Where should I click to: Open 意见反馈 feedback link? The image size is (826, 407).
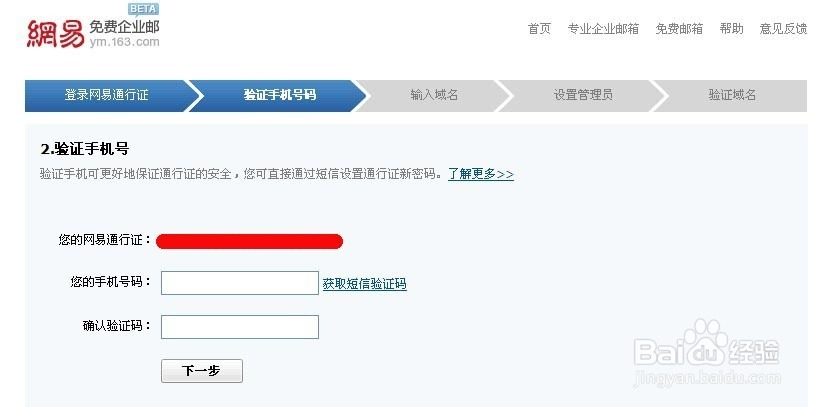click(x=783, y=29)
